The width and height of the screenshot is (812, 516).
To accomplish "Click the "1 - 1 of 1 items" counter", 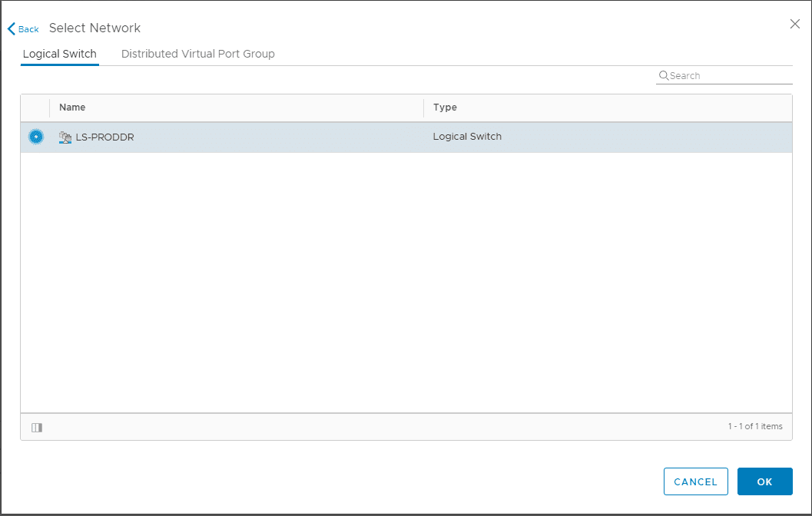I will (755, 426).
